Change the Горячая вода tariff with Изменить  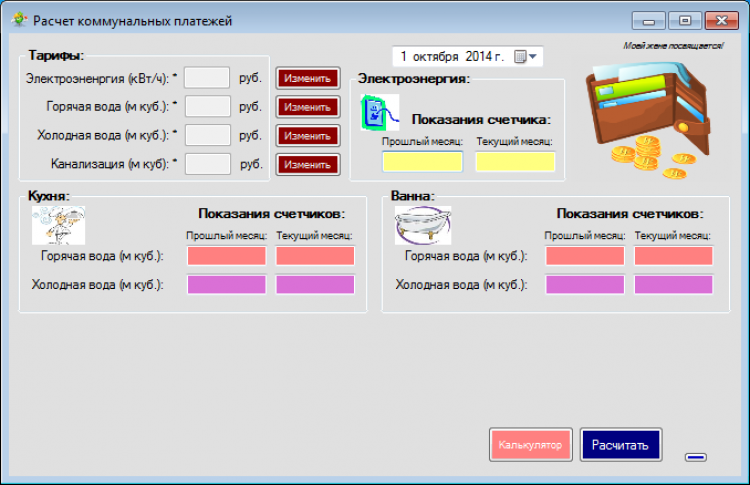[308, 107]
